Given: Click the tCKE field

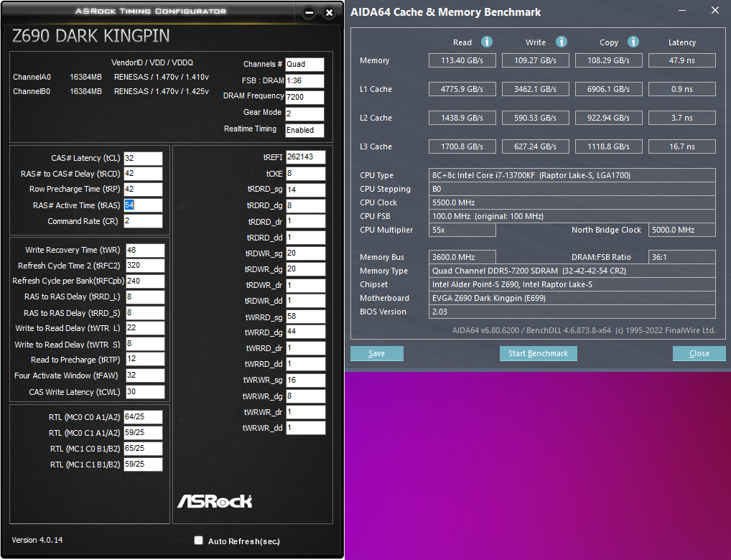Looking at the screenshot, I should [306, 174].
